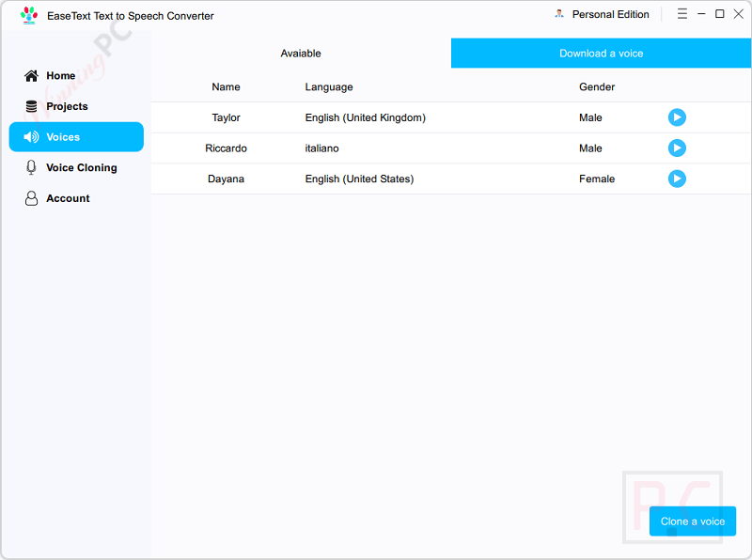Play preview of Riccardo voice
The image size is (752, 560).
pos(677,148)
